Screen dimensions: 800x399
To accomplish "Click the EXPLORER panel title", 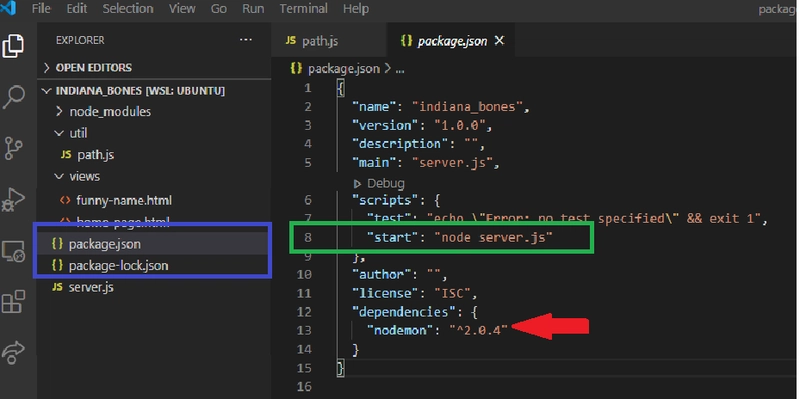I will [x=80, y=40].
